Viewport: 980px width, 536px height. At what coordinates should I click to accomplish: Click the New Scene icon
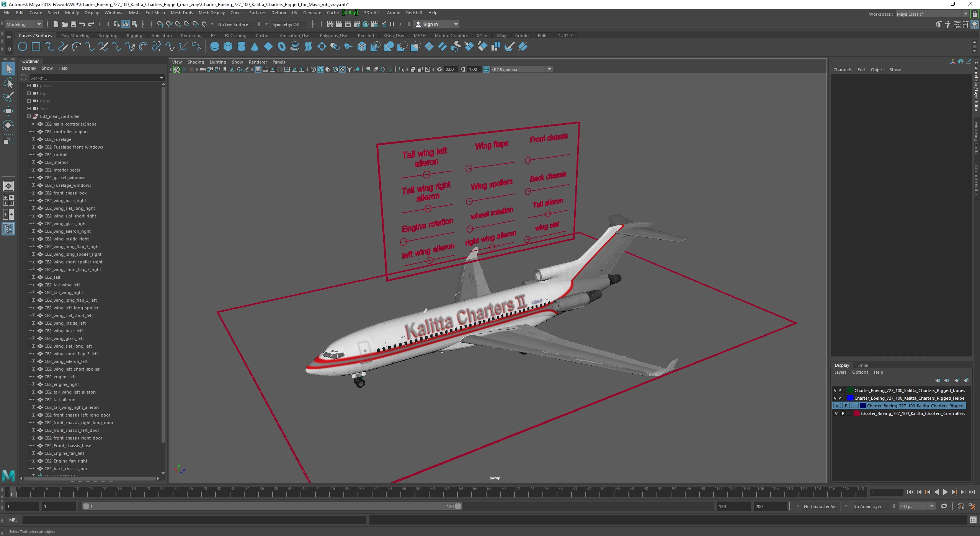pos(56,24)
